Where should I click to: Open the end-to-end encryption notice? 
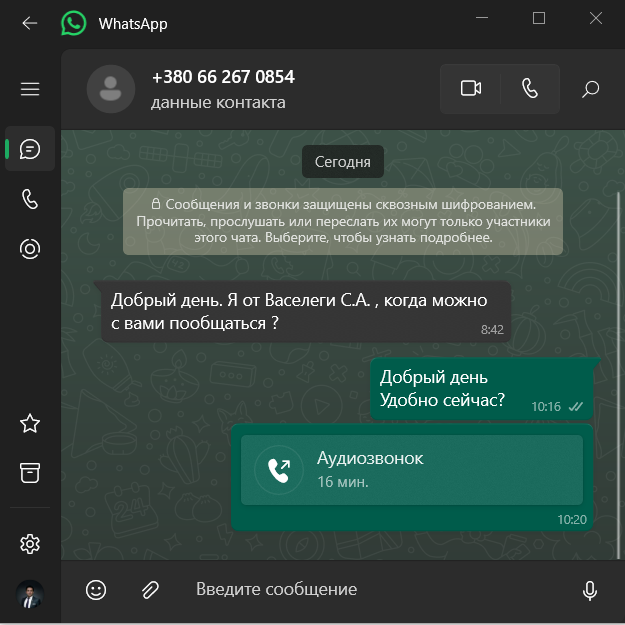point(343,222)
